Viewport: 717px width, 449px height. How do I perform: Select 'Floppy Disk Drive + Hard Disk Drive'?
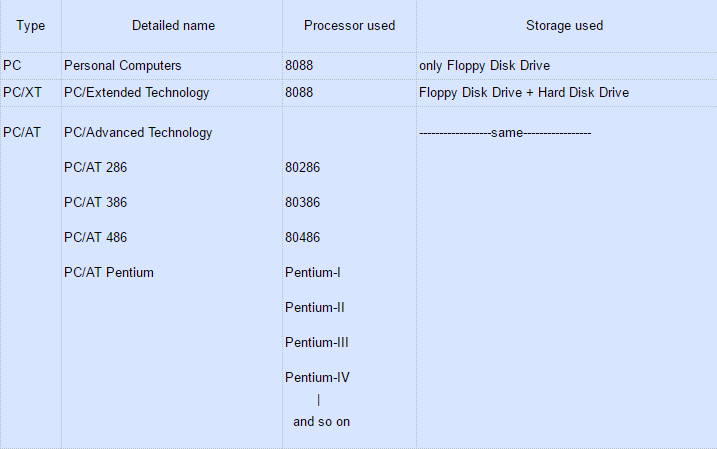[x=524, y=93]
